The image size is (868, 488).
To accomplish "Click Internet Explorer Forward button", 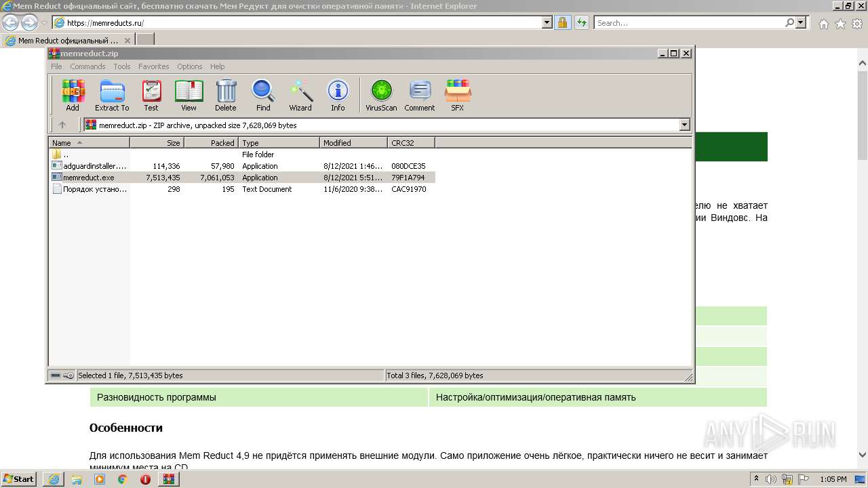I will point(29,22).
